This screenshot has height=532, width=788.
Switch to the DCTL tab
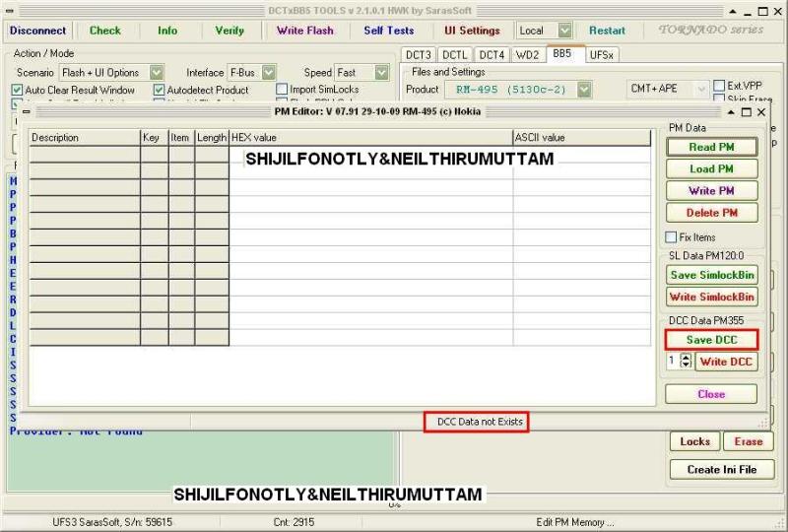[x=455, y=55]
